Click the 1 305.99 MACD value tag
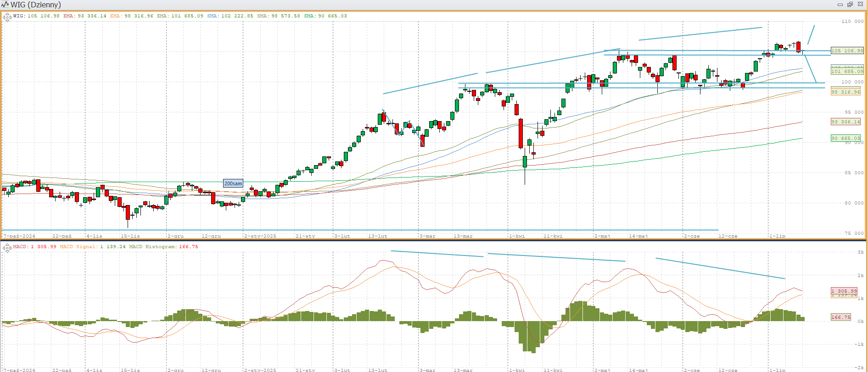 click(844, 291)
